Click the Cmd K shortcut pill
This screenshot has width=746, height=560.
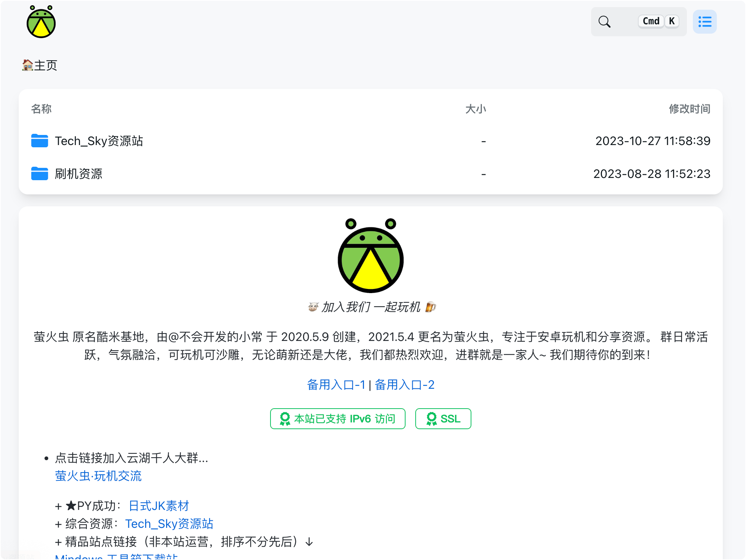pyautogui.click(x=659, y=21)
